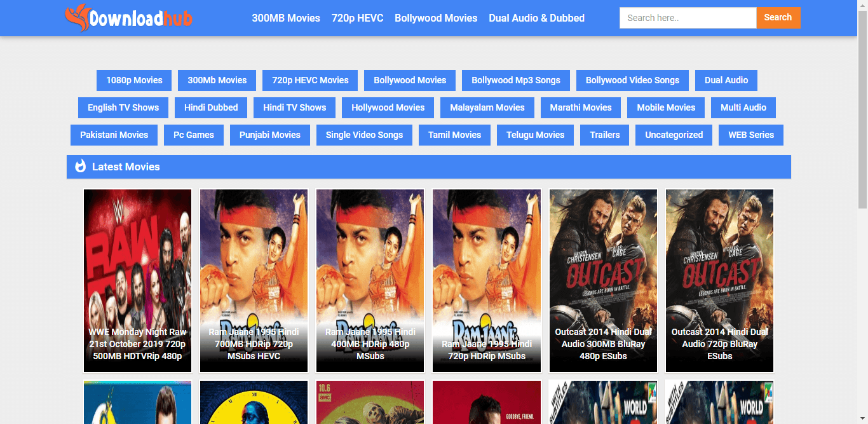Click the Uncategorized category button
The height and width of the screenshot is (424, 868).
[674, 135]
